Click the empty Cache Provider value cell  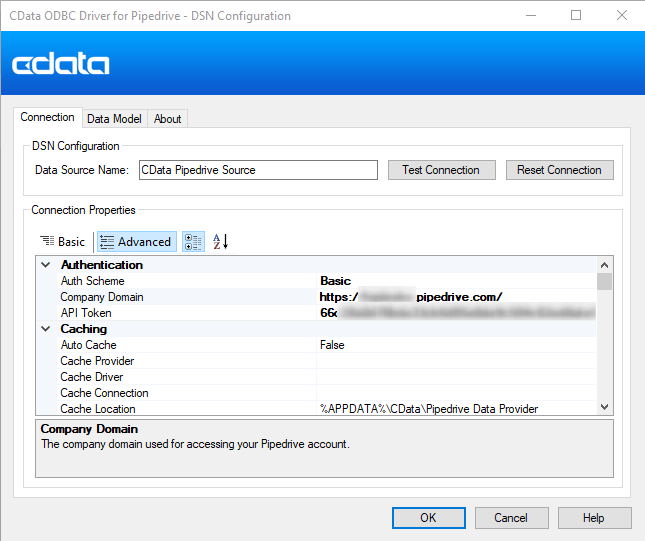click(457, 361)
